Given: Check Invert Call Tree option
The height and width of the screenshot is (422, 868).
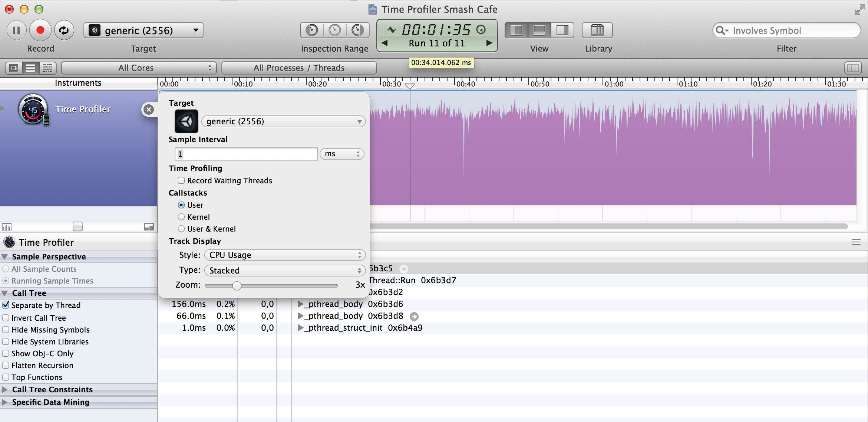Looking at the screenshot, I should click(x=6, y=318).
